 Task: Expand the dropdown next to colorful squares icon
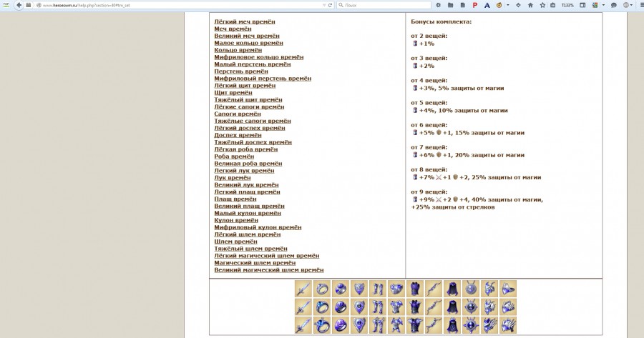click(603, 5)
